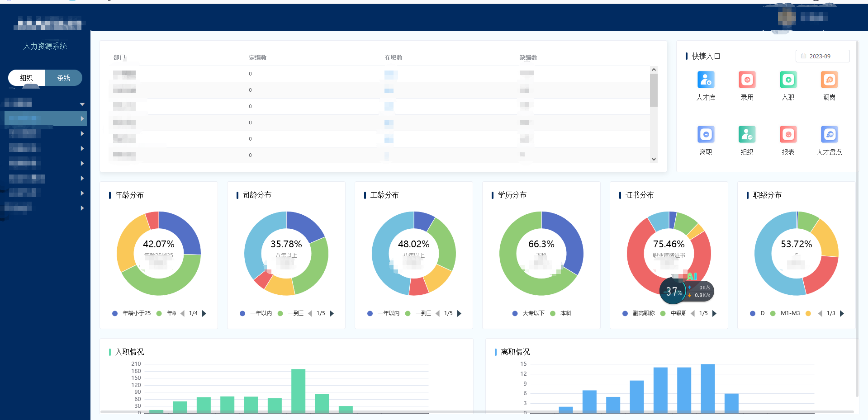Click table scrollbar down arrow
The width and height of the screenshot is (868, 420).
point(654,159)
